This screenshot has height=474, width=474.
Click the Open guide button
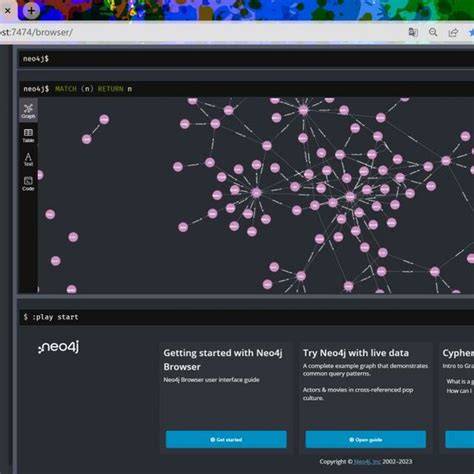366,439
